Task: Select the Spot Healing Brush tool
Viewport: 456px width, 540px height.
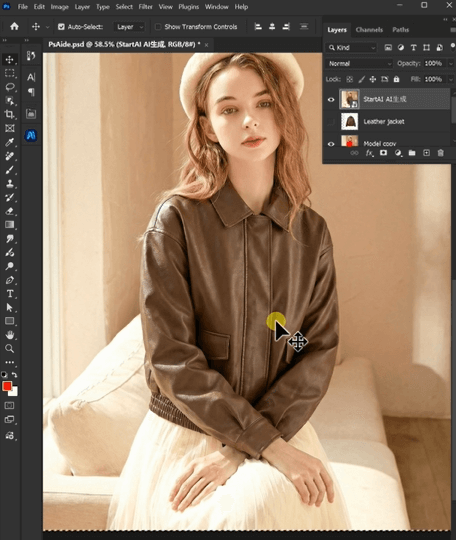Action: pyautogui.click(x=9, y=156)
